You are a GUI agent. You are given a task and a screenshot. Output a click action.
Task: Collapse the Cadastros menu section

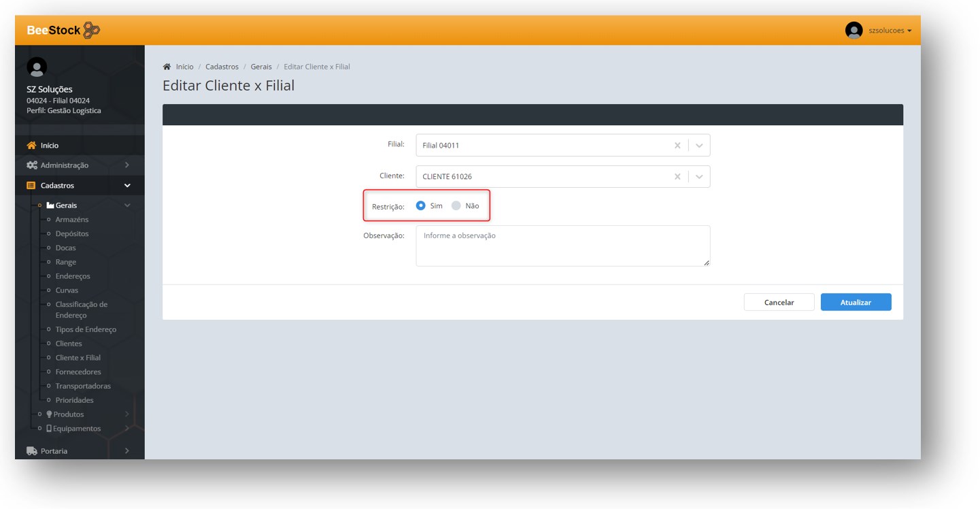pyautogui.click(x=126, y=186)
